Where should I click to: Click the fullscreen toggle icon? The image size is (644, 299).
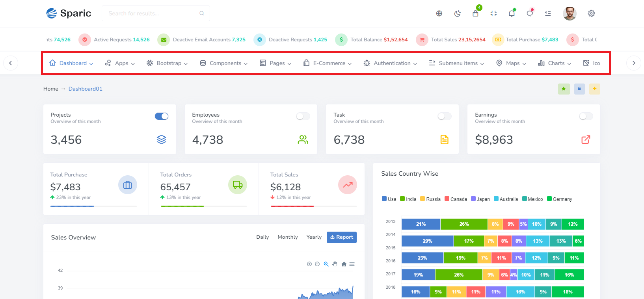[493, 13]
